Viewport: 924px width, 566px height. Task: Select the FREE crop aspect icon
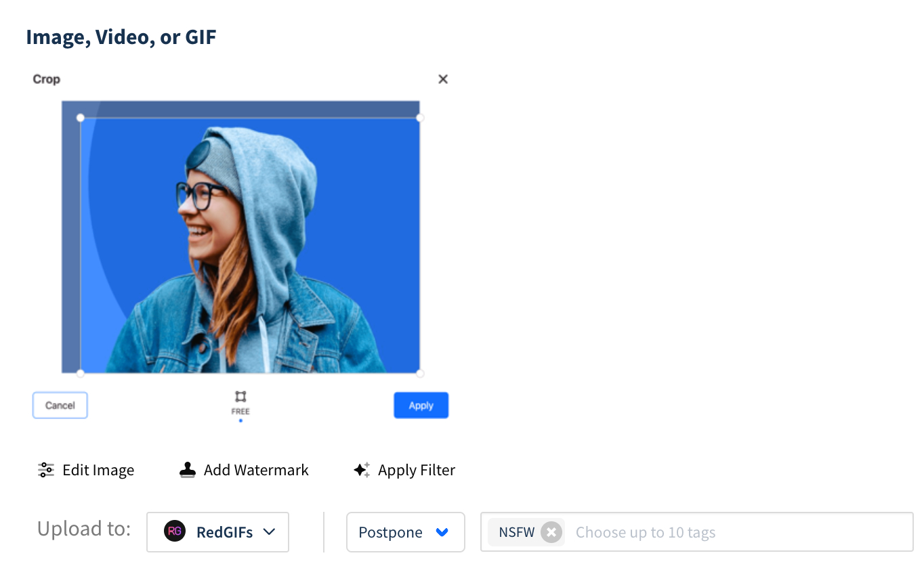(240, 397)
